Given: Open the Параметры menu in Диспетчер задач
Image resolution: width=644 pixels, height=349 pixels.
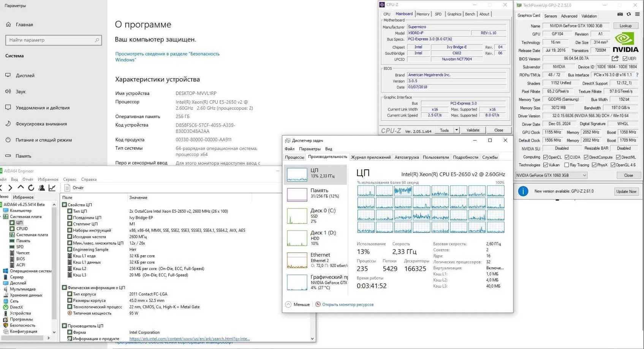Looking at the screenshot, I should pos(310,149).
